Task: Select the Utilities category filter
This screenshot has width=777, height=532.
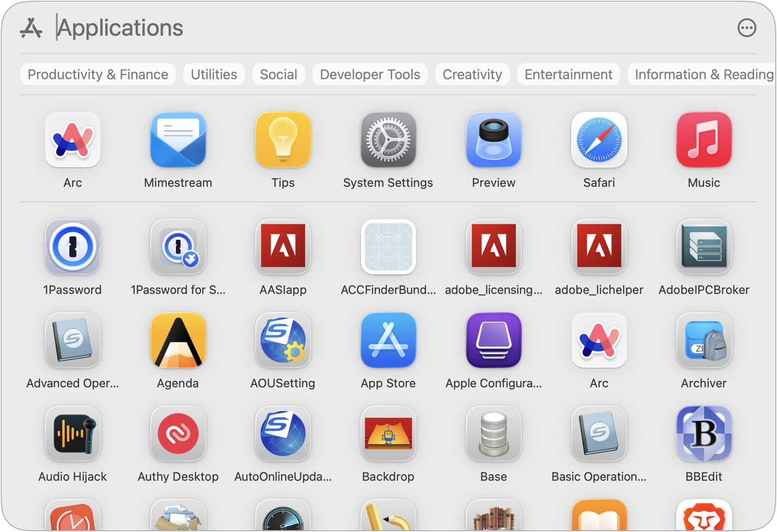Action: [214, 74]
